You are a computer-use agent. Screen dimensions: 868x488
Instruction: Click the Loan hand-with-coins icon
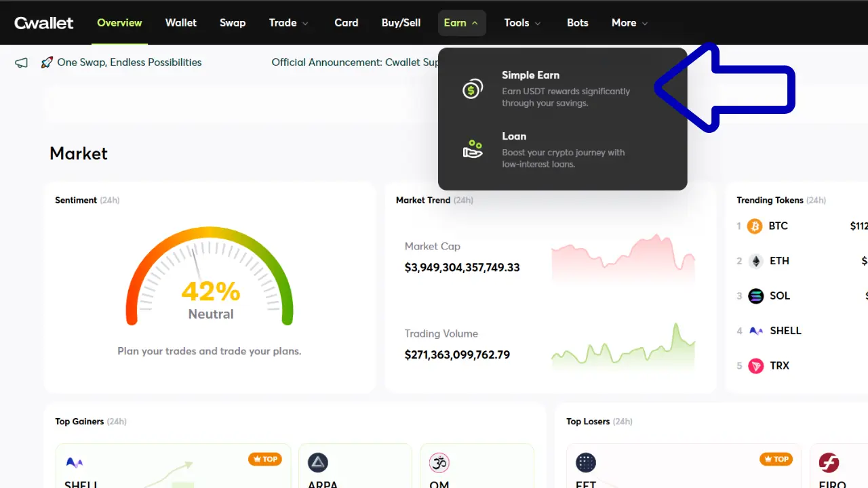point(473,149)
